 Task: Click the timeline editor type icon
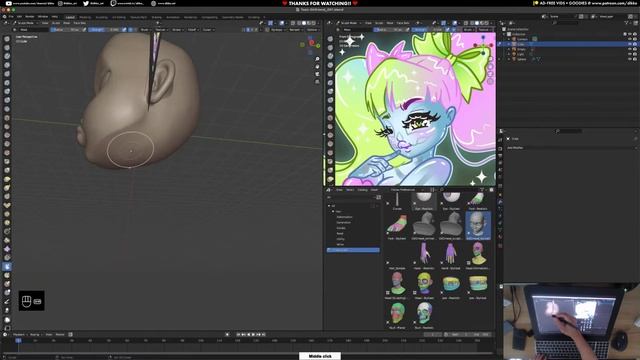[x=6, y=334]
